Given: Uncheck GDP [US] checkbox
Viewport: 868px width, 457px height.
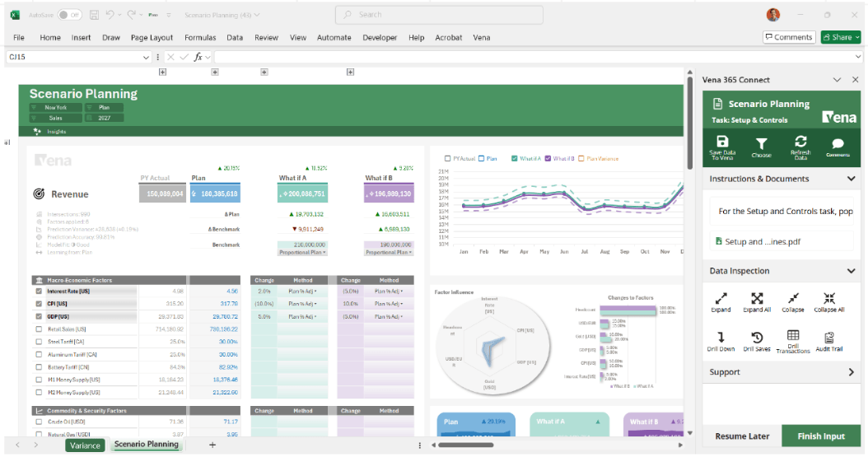Looking at the screenshot, I should click(39, 316).
